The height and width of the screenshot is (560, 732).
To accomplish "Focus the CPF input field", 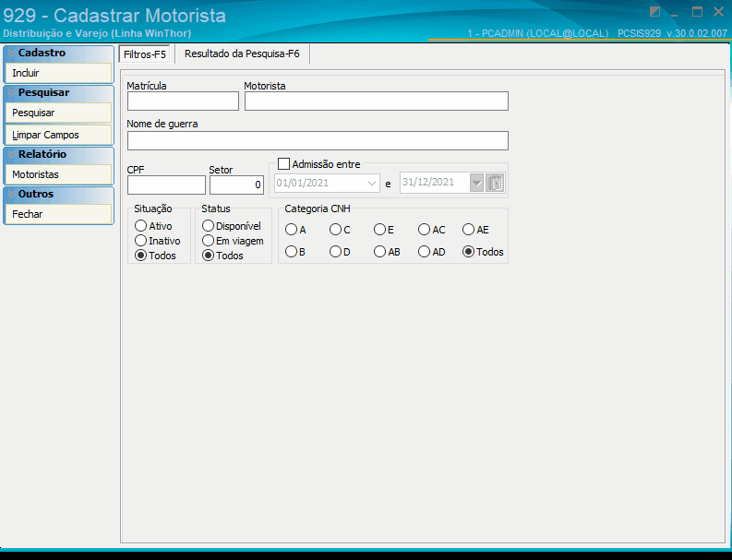I will pos(166,185).
